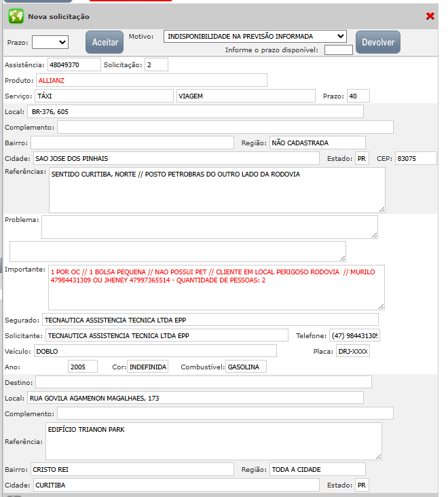Click Região field TODA A CIDADE
The width and height of the screenshot is (448, 497).
tap(318, 469)
